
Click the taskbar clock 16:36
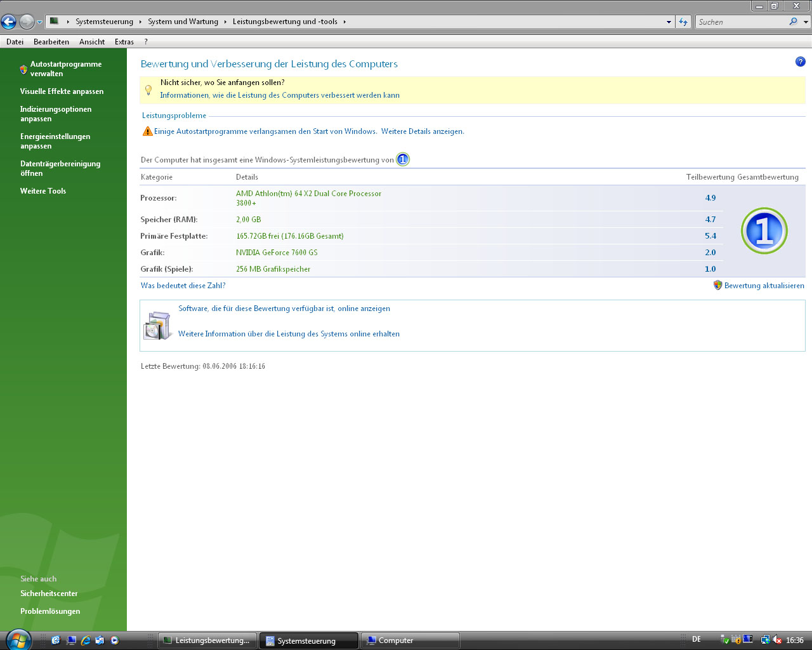[x=795, y=640]
